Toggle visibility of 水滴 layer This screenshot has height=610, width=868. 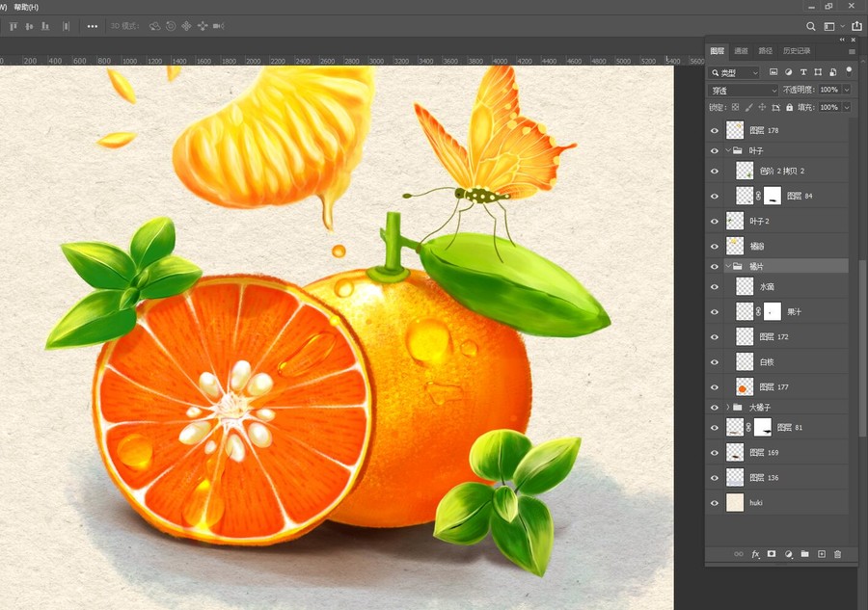tap(715, 287)
